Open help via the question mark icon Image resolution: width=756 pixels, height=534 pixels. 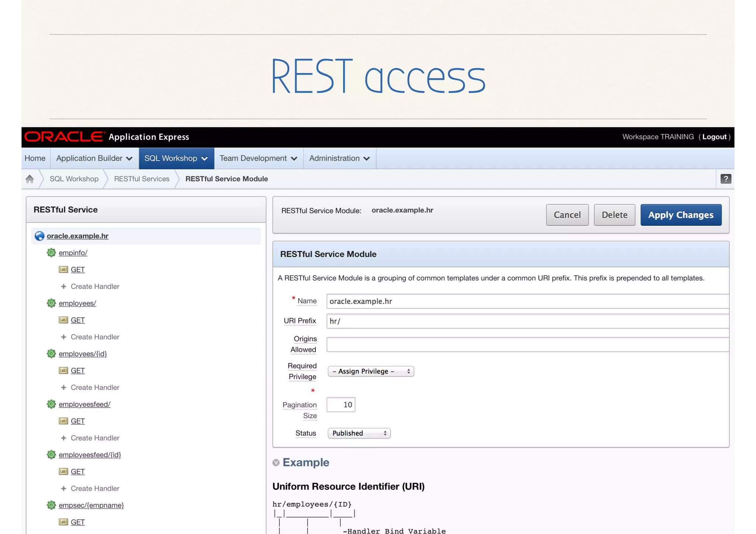[725, 179]
